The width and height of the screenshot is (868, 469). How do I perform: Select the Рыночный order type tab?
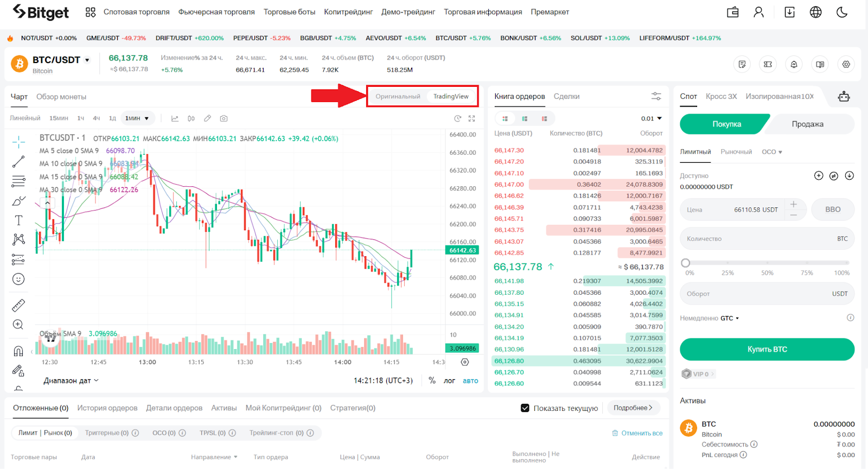(736, 152)
